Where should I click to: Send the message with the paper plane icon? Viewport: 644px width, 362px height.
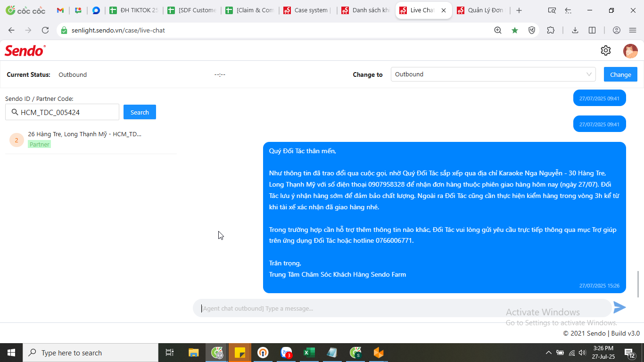pyautogui.click(x=619, y=307)
